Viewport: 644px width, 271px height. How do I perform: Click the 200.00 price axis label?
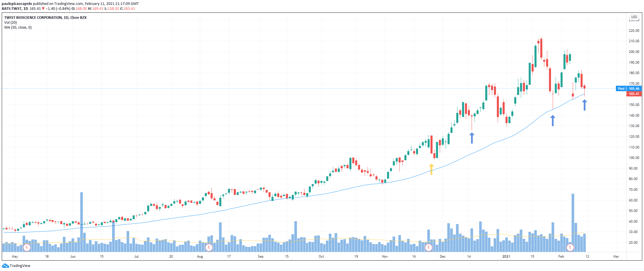click(634, 52)
